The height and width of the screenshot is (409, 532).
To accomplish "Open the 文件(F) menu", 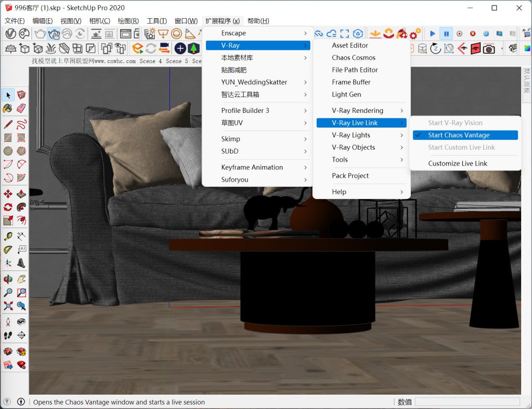I will 15,21.
